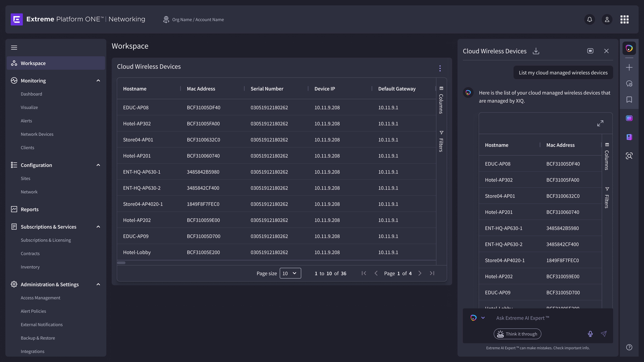Toggle the hamburger sidebar menu
The height and width of the screenshot is (362, 644).
pos(14,47)
